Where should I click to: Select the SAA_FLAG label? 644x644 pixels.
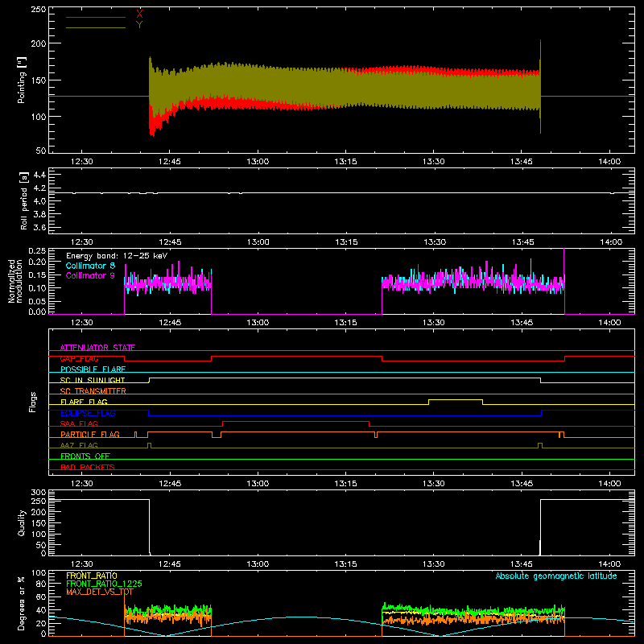pos(79,423)
